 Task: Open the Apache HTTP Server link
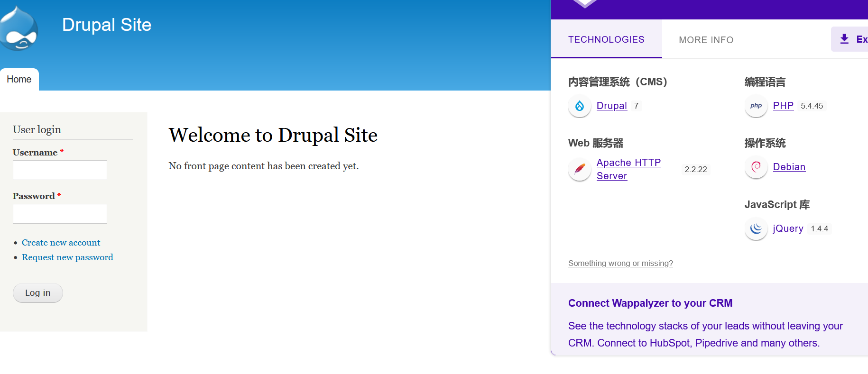point(628,169)
